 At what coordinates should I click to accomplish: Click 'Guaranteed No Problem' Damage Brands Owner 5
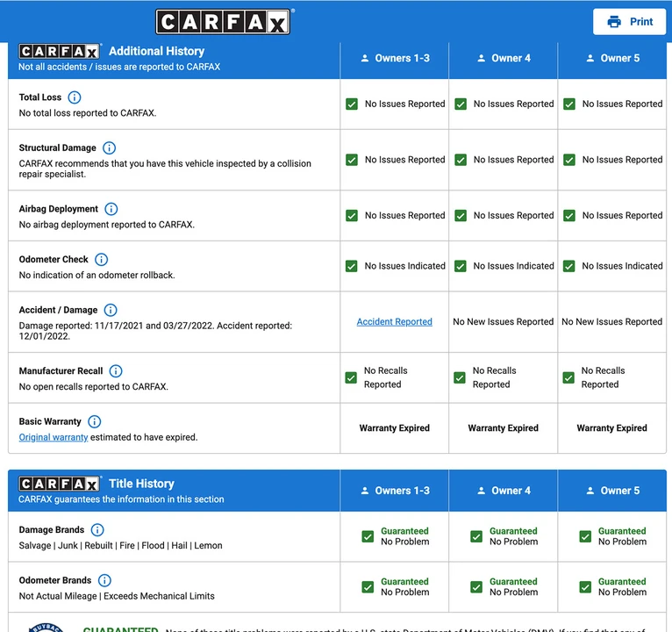pos(622,536)
